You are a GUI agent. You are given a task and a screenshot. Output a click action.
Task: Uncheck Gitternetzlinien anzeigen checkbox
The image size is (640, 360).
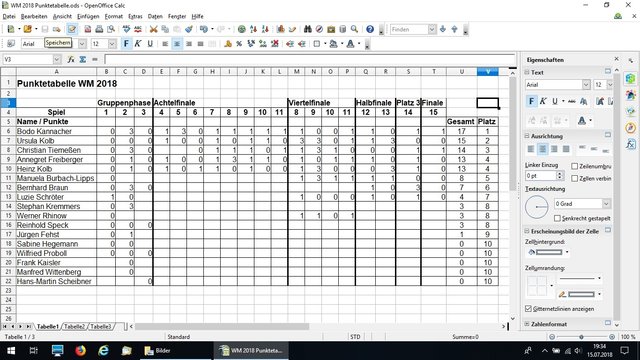528,309
